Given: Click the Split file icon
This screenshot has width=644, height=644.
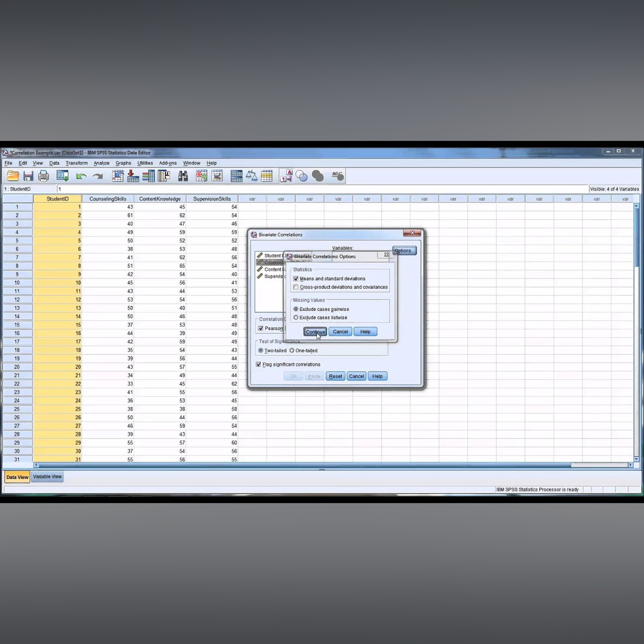Looking at the screenshot, I should pos(236,176).
